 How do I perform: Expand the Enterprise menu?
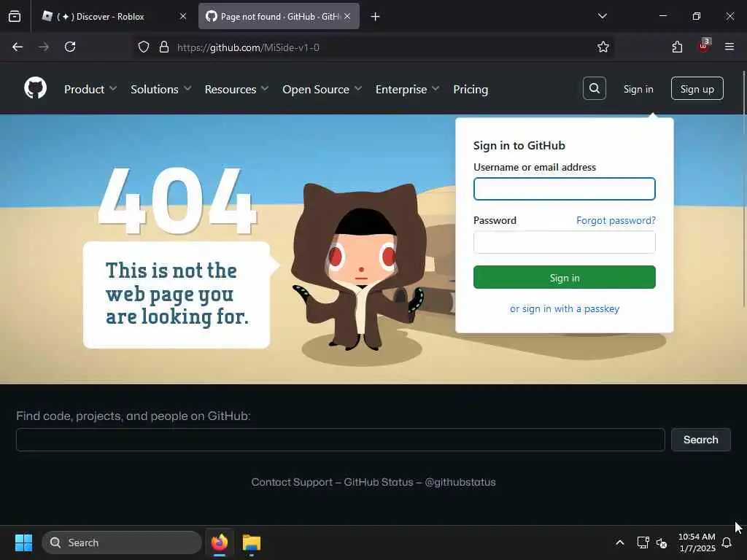click(407, 89)
